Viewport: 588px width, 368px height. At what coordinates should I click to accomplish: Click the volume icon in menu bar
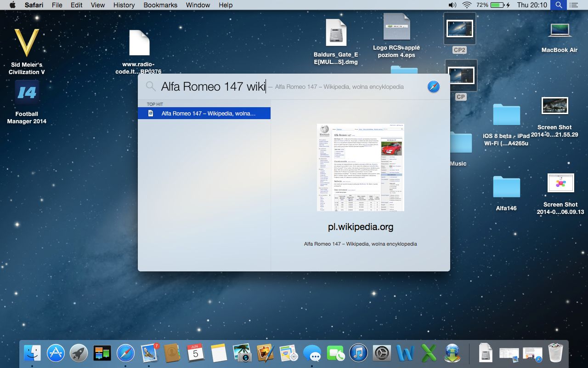pyautogui.click(x=452, y=5)
